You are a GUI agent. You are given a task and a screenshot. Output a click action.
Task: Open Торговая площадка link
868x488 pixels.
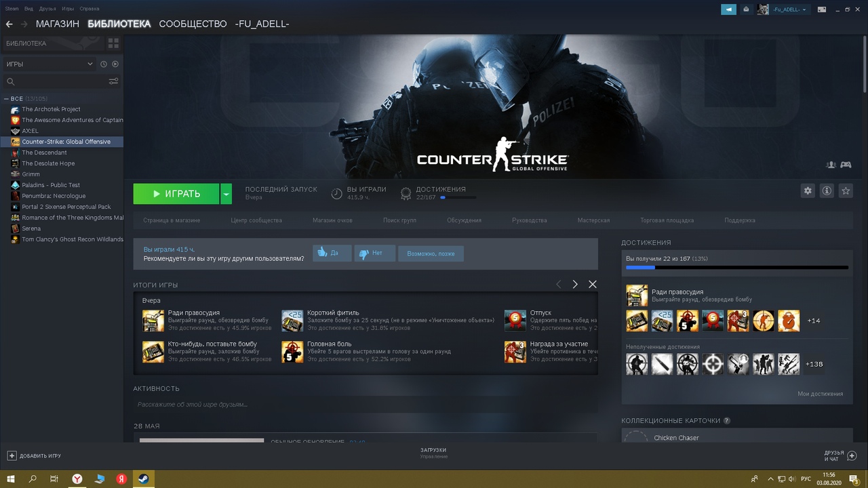click(667, 220)
